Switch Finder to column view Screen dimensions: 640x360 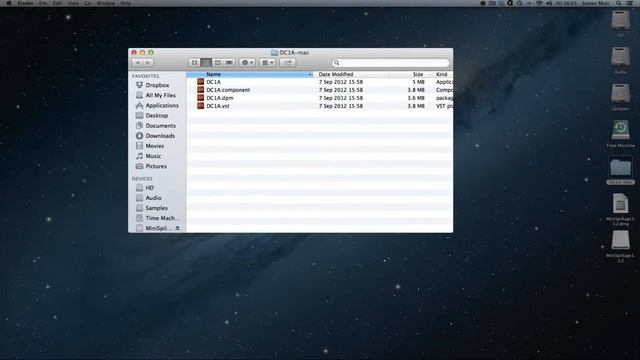pos(218,62)
